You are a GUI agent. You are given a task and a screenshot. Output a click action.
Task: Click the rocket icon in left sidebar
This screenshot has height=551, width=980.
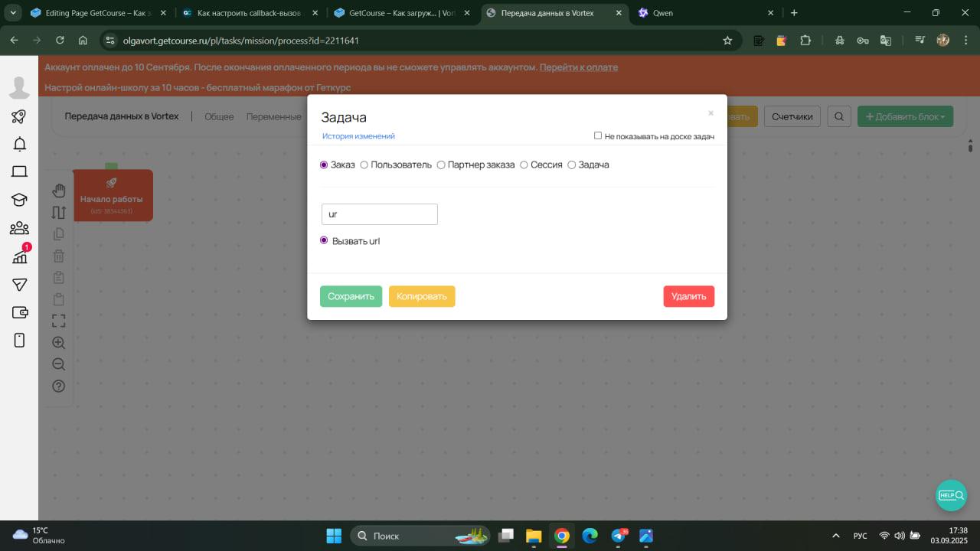pos(19,117)
